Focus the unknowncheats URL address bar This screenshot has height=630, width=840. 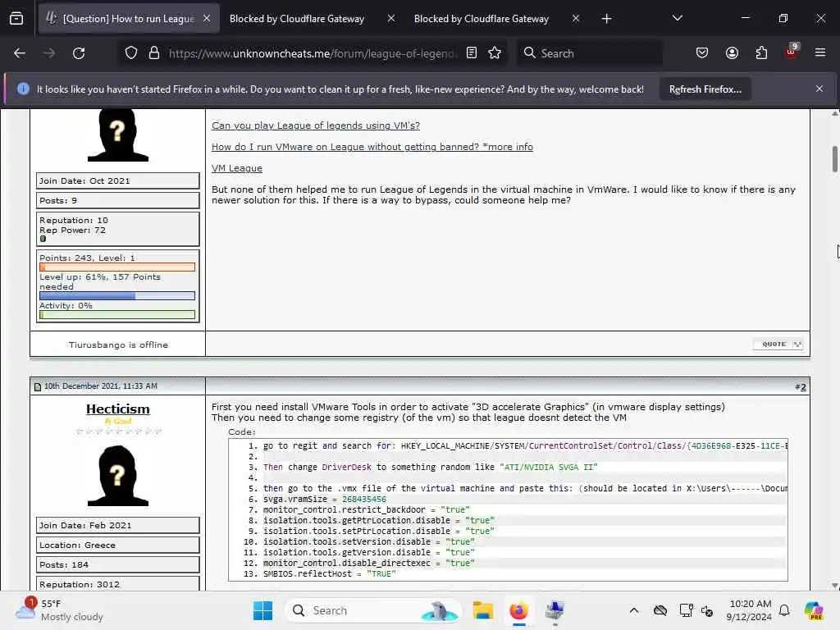click(312, 53)
